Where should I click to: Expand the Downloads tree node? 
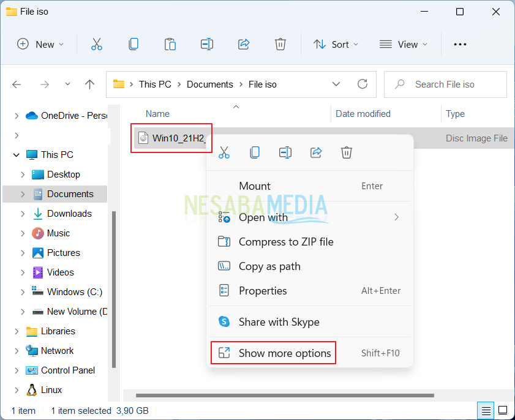pyautogui.click(x=23, y=214)
